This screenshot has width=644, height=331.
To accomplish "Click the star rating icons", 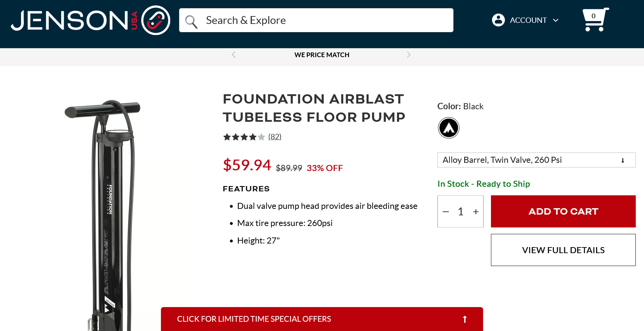I will click(244, 137).
